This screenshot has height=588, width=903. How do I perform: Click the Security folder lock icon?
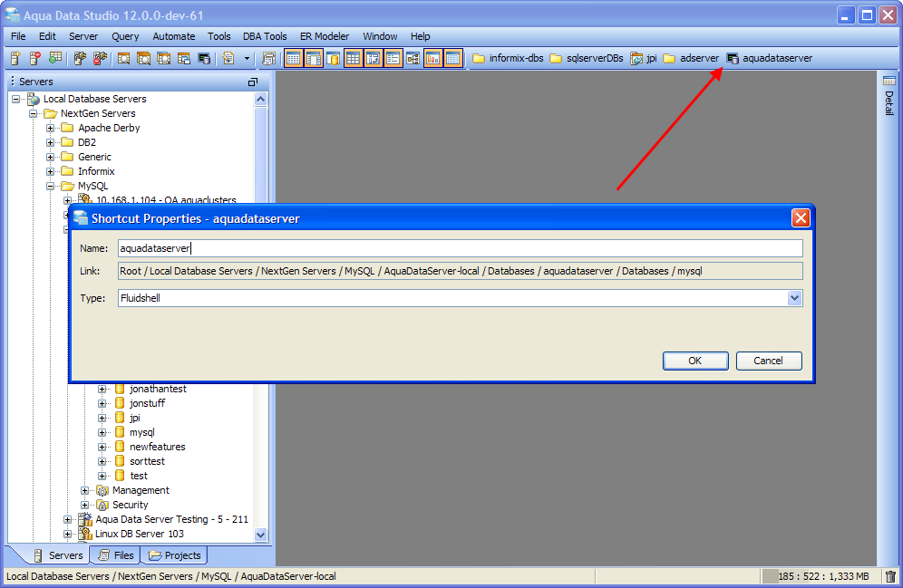(102, 506)
